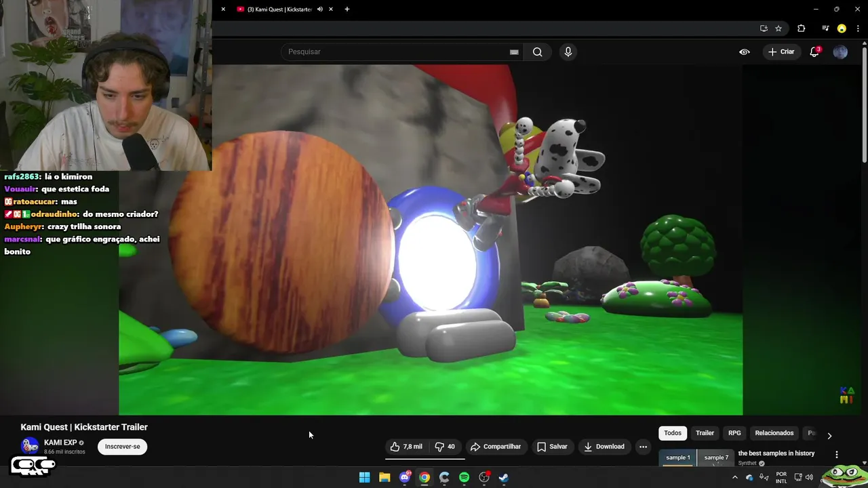This screenshot has height=488, width=868.
Task: Open the taskbar app with the red dot badge
Action: (x=484, y=477)
